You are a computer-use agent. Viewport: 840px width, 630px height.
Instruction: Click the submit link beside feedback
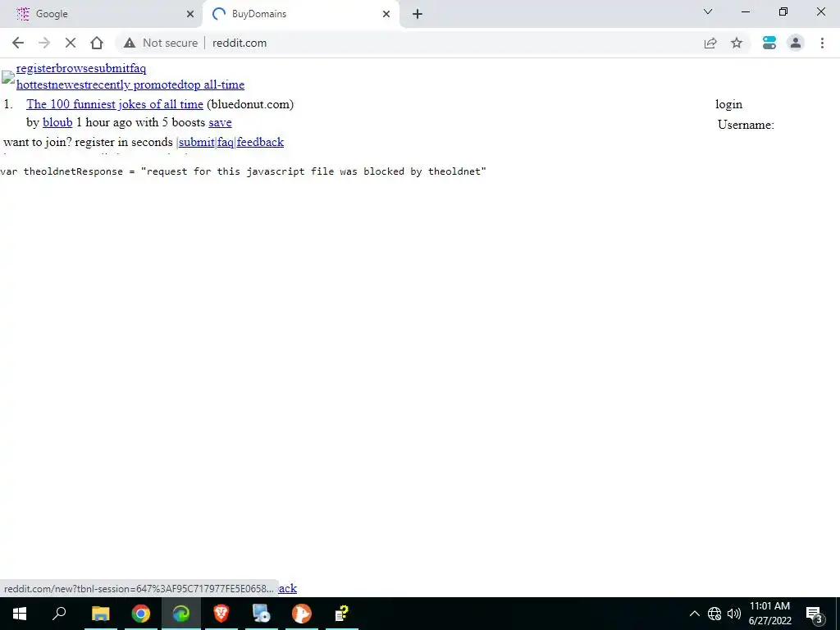pos(197,142)
